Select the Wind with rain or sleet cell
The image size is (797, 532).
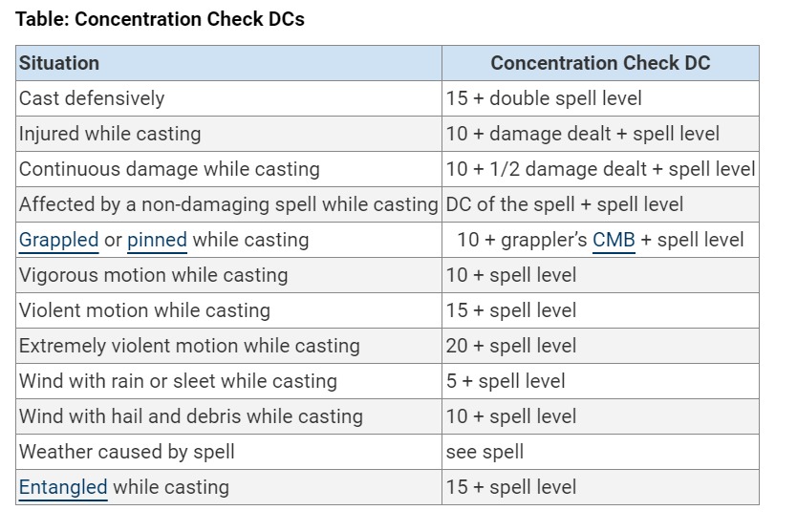coord(178,381)
